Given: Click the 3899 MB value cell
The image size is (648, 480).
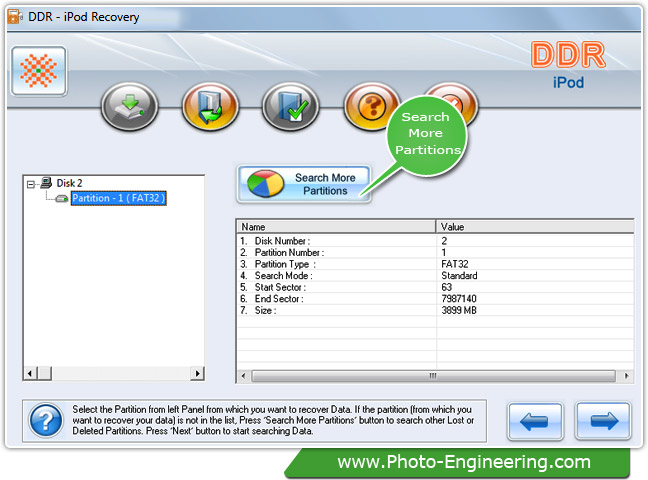Looking at the screenshot, I should [x=459, y=310].
